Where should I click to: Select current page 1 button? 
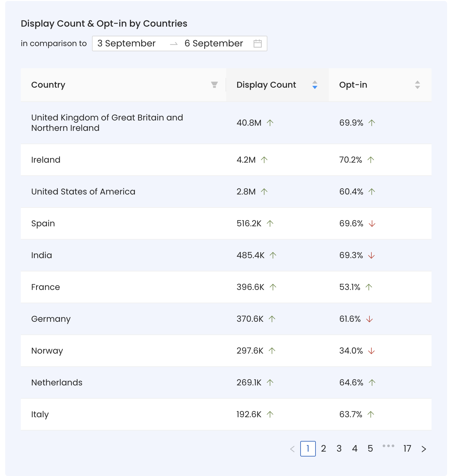(x=308, y=449)
